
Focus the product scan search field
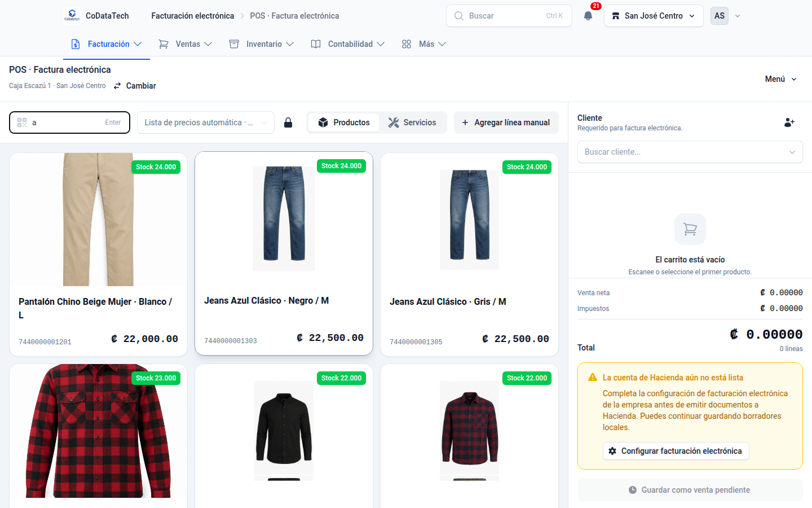pos(69,122)
